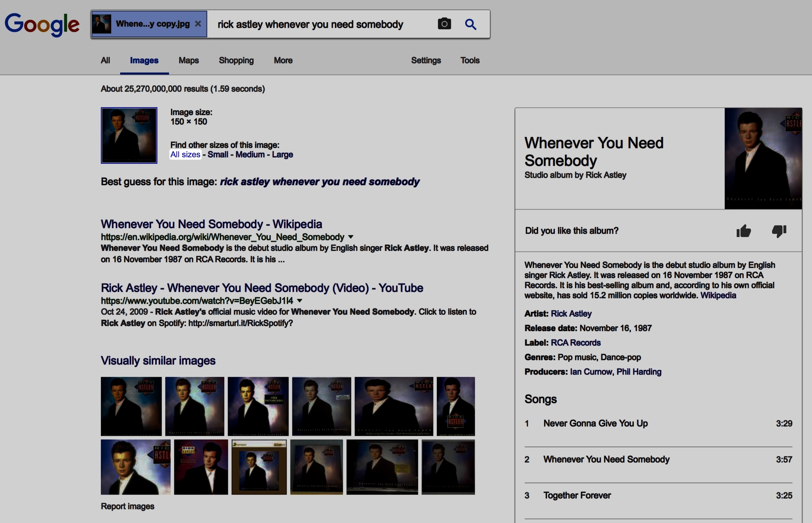Viewport: 812px width, 523px height.
Task: Click YouTube result green URL
Action: (x=197, y=301)
